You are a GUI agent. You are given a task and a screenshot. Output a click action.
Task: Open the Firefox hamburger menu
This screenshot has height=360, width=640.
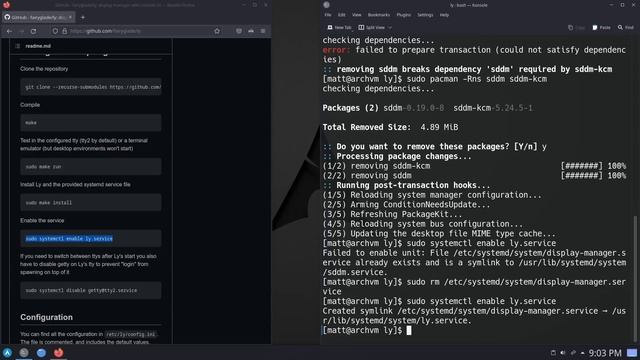[263, 31]
